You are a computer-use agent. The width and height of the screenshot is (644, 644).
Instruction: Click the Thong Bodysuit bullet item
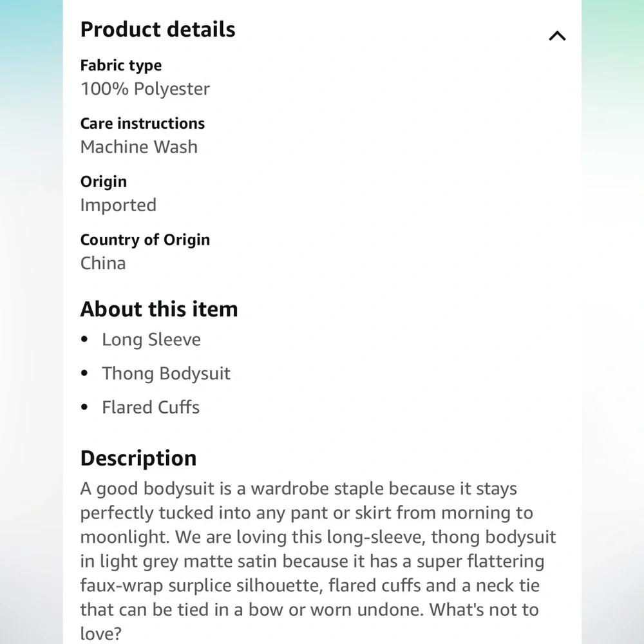[x=166, y=374]
